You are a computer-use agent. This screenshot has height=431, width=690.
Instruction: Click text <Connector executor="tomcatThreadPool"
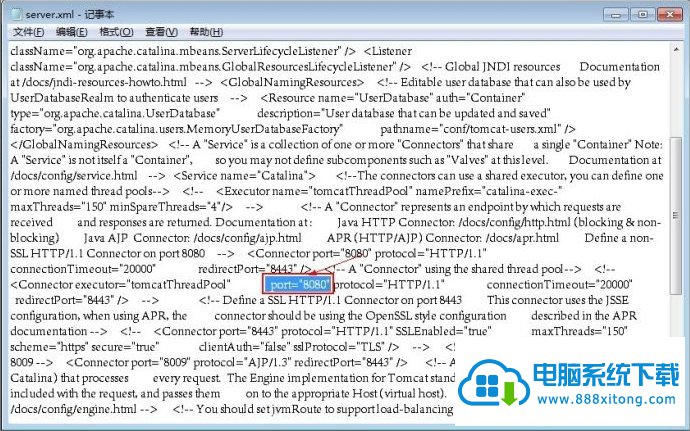point(121,285)
